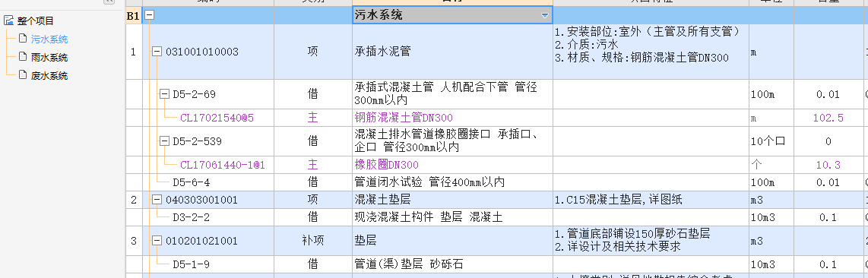Select the 钢筋混凝土管DN300 material name

click(x=452, y=118)
